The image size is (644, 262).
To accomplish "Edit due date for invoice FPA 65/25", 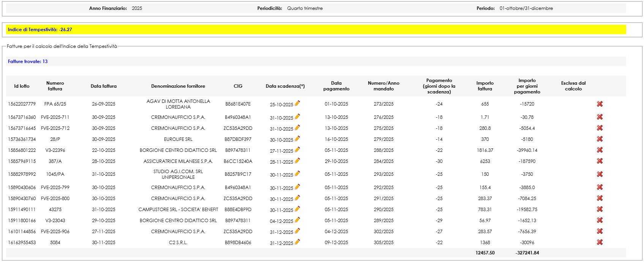I will point(297,103).
